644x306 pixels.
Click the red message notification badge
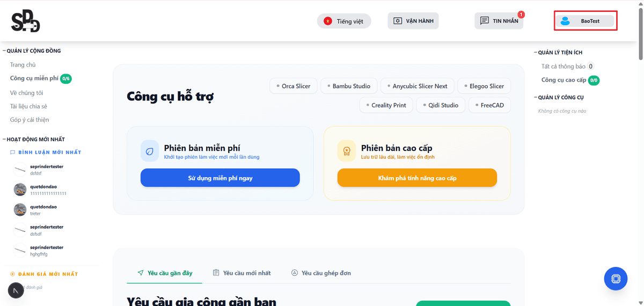[x=521, y=14]
